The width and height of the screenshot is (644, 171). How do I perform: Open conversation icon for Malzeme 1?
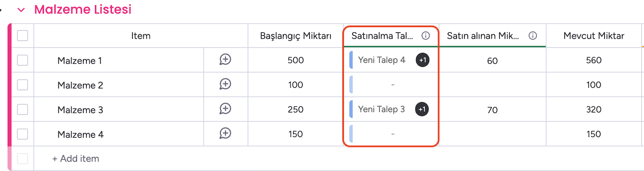coord(225,60)
